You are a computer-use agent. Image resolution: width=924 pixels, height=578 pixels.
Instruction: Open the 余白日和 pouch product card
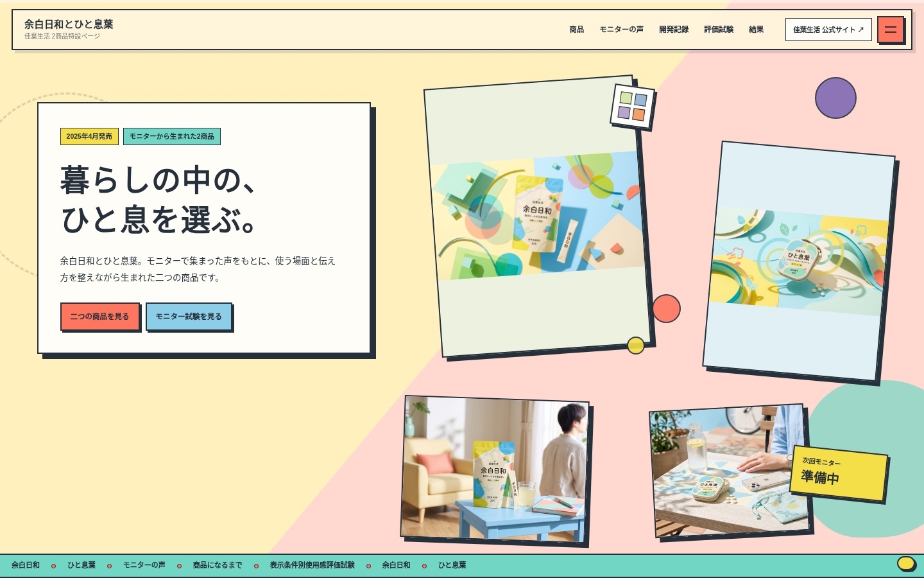pyautogui.click(x=538, y=216)
